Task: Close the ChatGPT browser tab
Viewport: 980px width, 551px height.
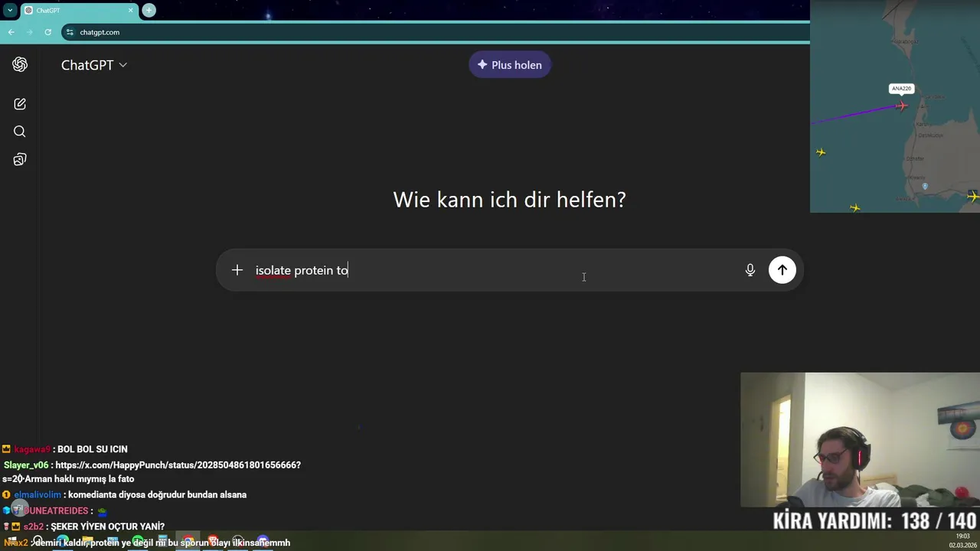Action: [131, 10]
